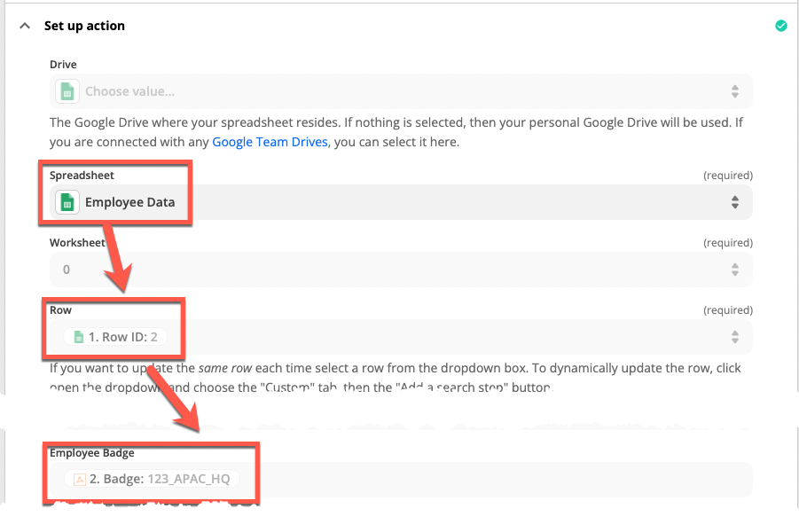
Task: Select the '2. Badge: 123_APAC_HQ' pill
Action: click(152, 479)
